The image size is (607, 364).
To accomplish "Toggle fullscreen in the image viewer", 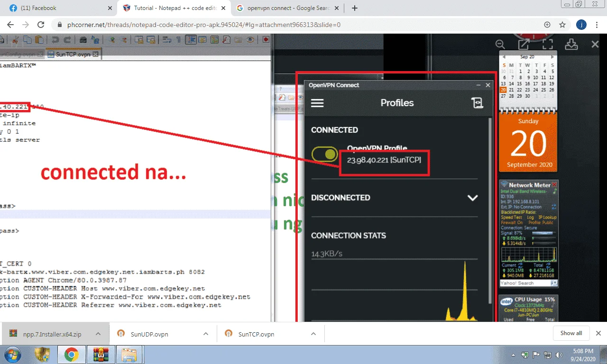I will point(547,44).
